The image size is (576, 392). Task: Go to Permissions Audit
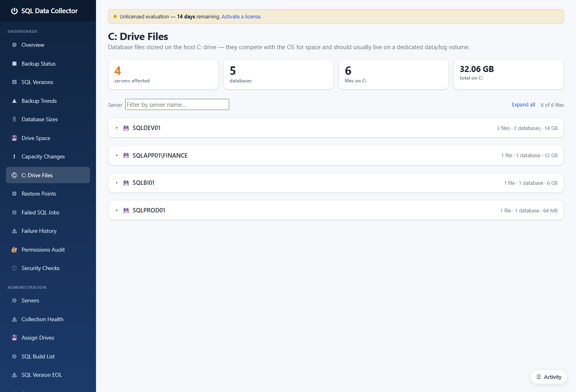48,250
